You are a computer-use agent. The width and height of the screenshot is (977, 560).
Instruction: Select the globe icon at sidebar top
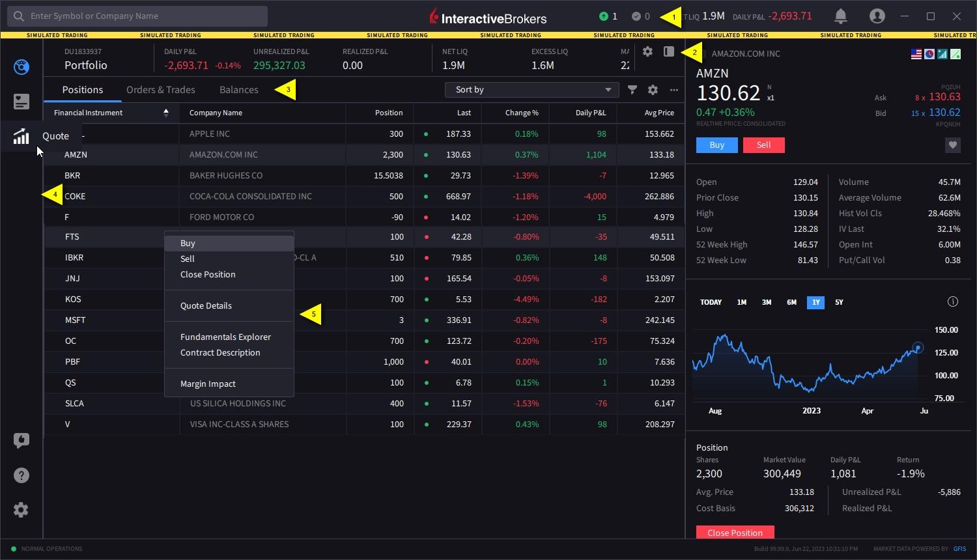click(21, 66)
